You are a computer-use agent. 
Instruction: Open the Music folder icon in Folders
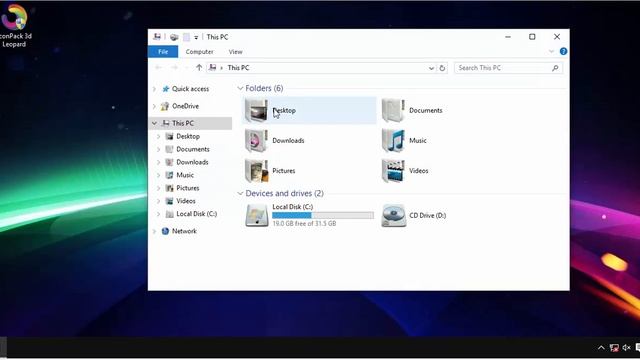click(393, 140)
